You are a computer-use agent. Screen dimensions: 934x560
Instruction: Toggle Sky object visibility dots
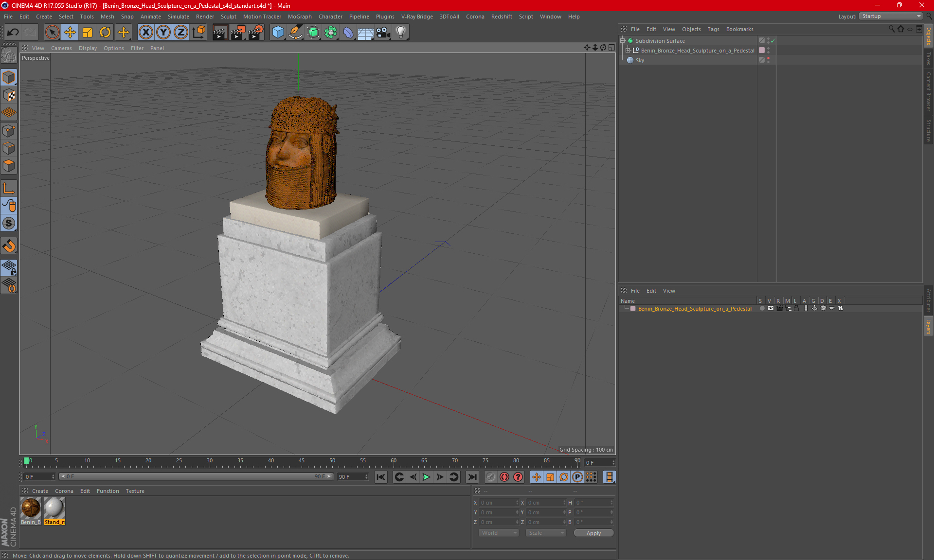click(768, 60)
